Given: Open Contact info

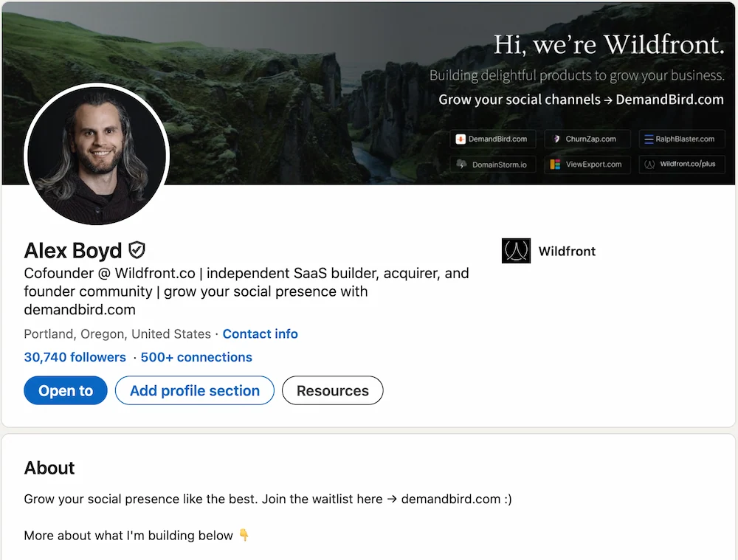Looking at the screenshot, I should [x=260, y=334].
